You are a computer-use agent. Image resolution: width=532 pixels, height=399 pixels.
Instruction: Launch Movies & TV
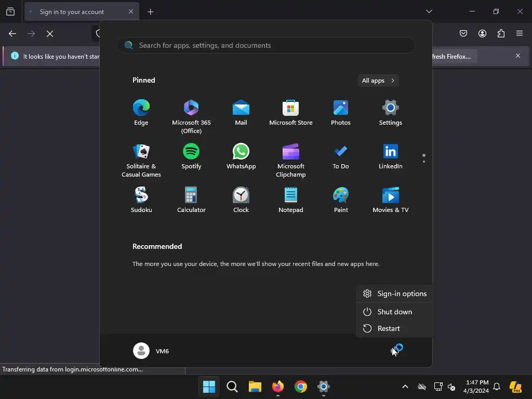point(391,200)
